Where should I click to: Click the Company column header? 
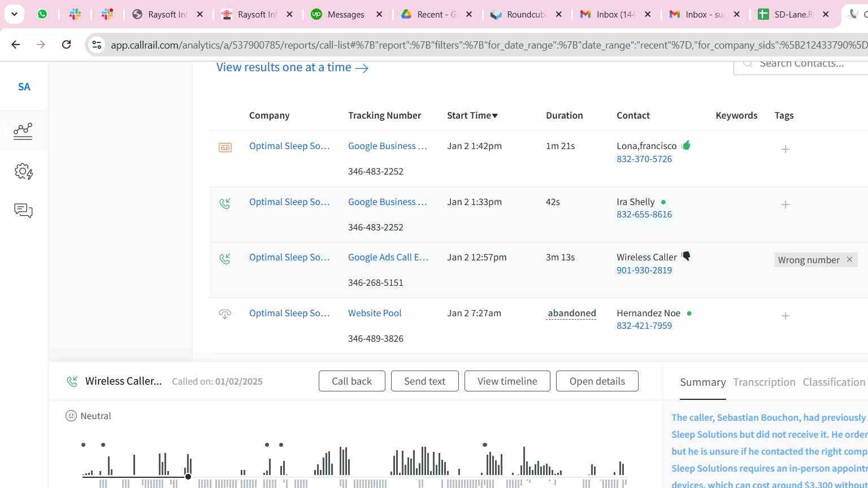pyautogui.click(x=269, y=115)
